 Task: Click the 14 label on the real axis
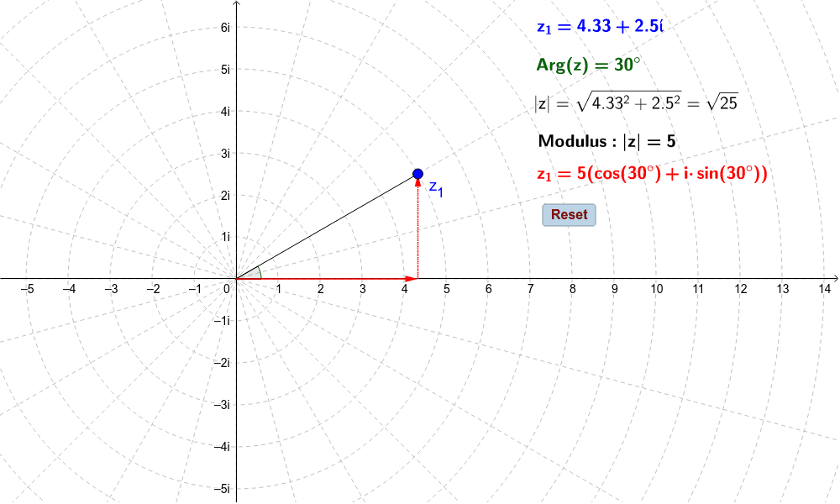pyautogui.click(x=824, y=290)
